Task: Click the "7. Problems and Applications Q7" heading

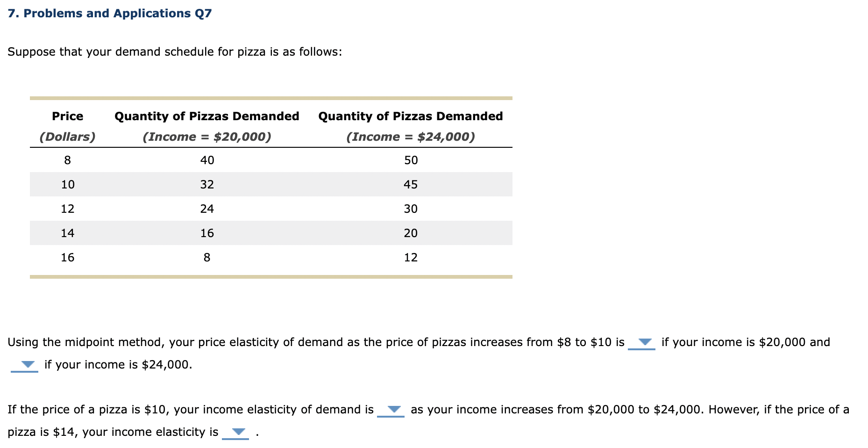Action: (110, 13)
